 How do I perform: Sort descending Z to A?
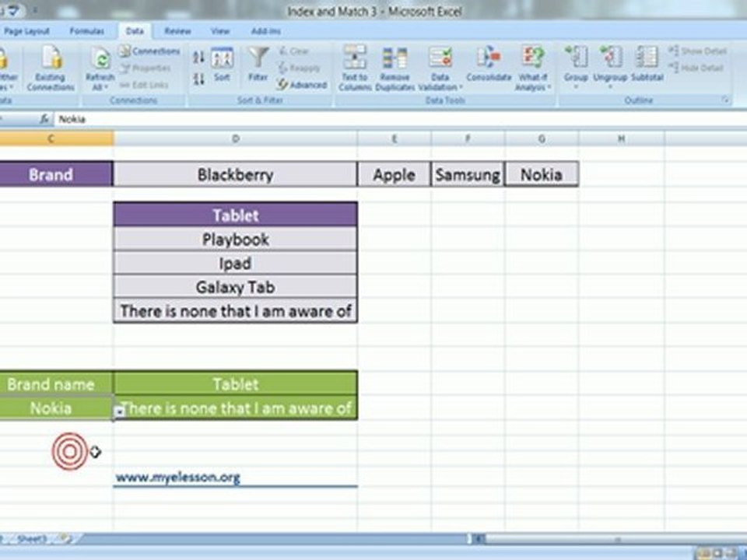(x=198, y=79)
